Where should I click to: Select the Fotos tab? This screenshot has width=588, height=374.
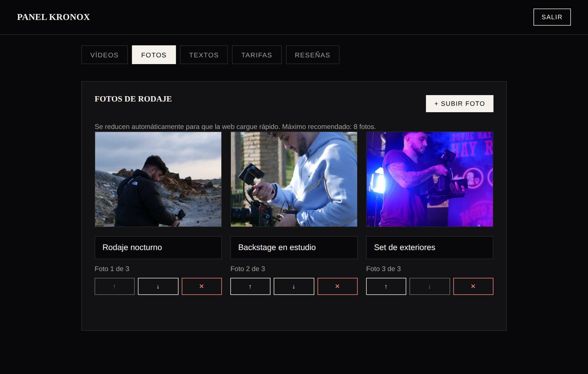pyautogui.click(x=154, y=55)
